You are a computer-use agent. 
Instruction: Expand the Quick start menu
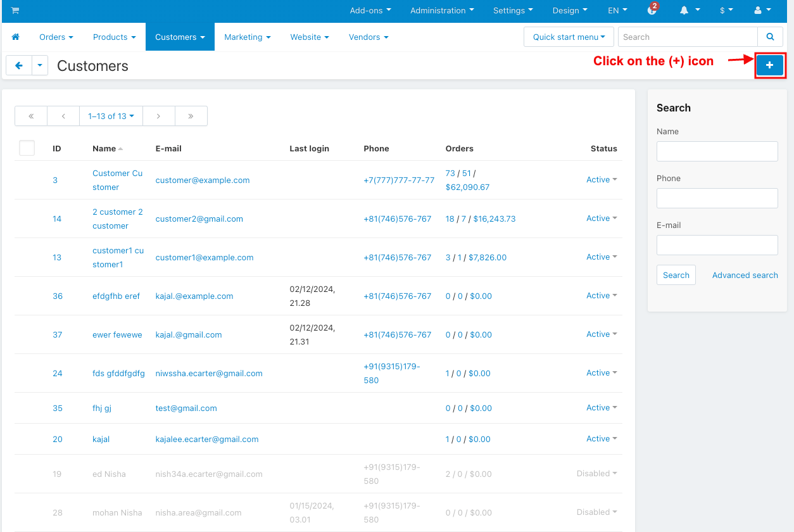[x=569, y=37]
